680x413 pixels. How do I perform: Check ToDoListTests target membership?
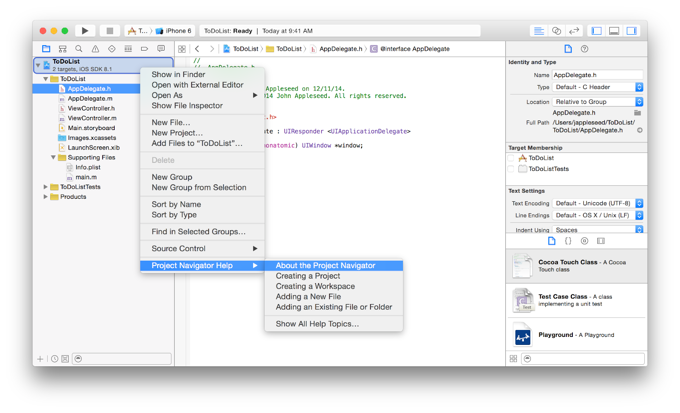click(x=511, y=169)
